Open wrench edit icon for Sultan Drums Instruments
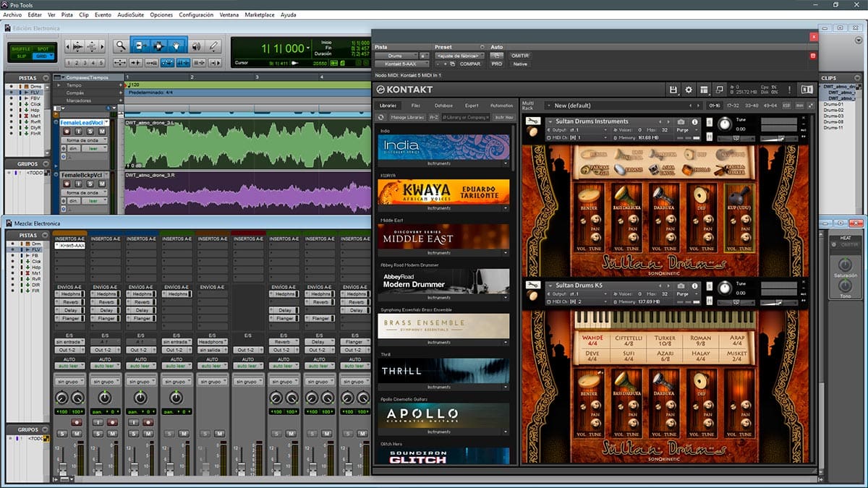The height and width of the screenshot is (488, 868). [x=532, y=121]
